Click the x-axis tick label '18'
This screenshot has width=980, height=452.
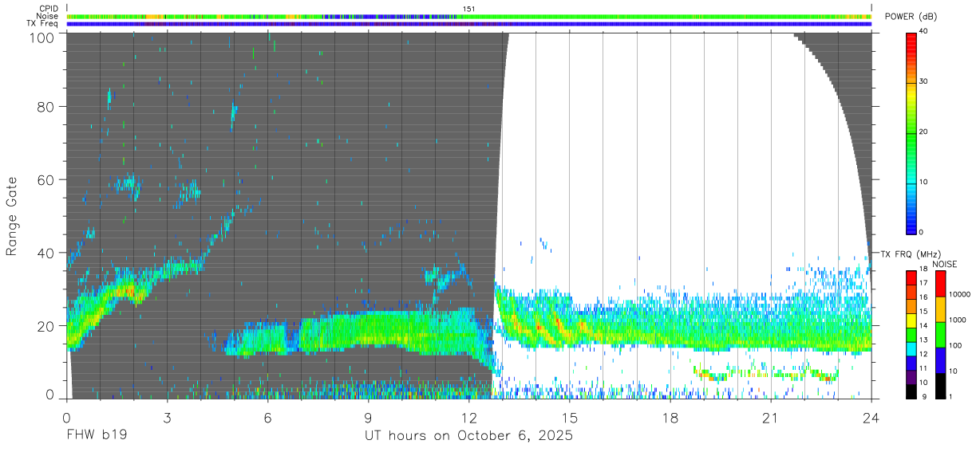pyautogui.click(x=670, y=418)
